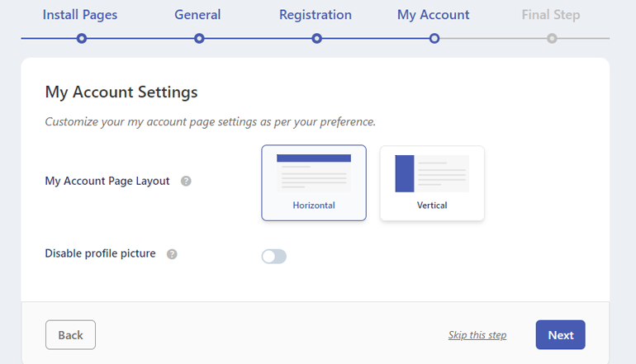The height and width of the screenshot is (364, 636).
Task: Go to the General step tab
Action: pyautogui.click(x=197, y=15)
